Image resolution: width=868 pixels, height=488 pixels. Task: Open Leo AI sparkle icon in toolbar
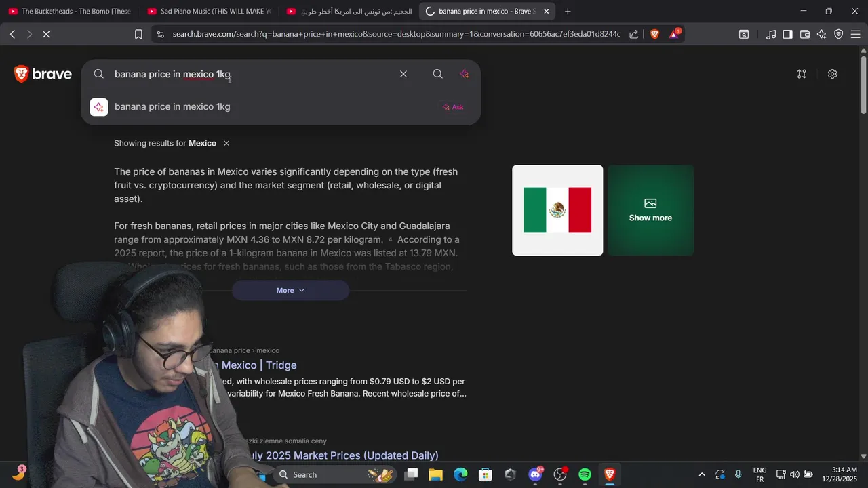[x=822, y=34]
